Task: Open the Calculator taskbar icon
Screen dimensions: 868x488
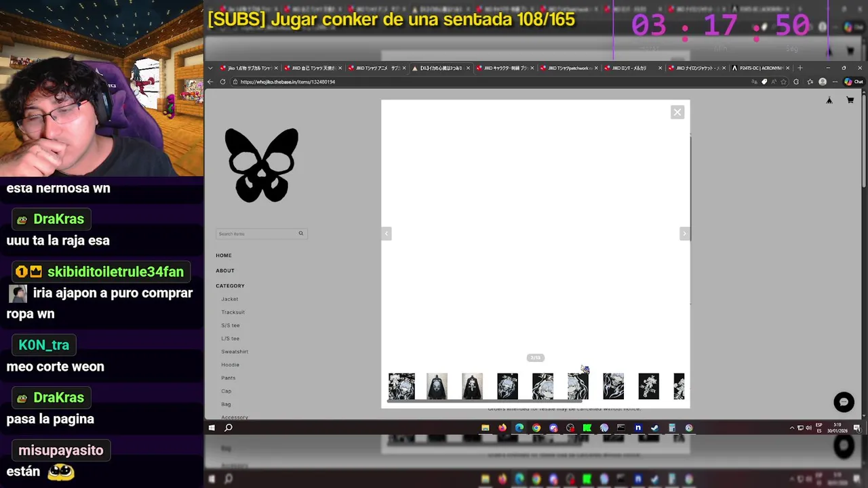Action: [x=672, y=428]
